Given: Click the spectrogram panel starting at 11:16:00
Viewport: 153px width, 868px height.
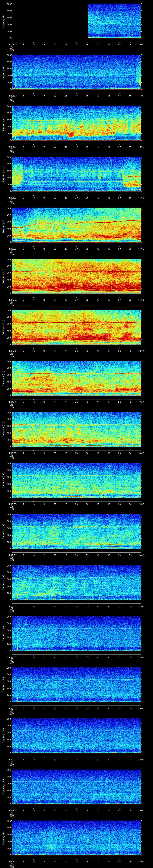Looking at the screenshot, I should pyautogui.click(x=77, y=378).
